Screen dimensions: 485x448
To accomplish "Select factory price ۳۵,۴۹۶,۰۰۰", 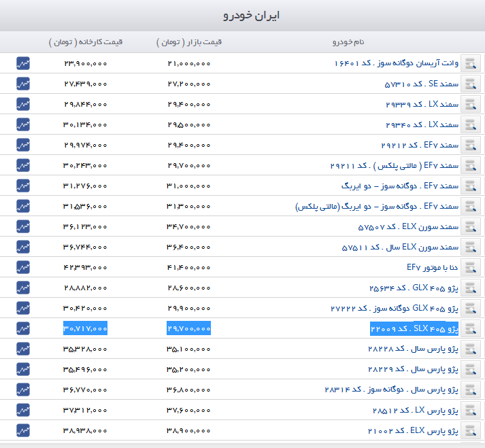I will [x=86, y=369].
